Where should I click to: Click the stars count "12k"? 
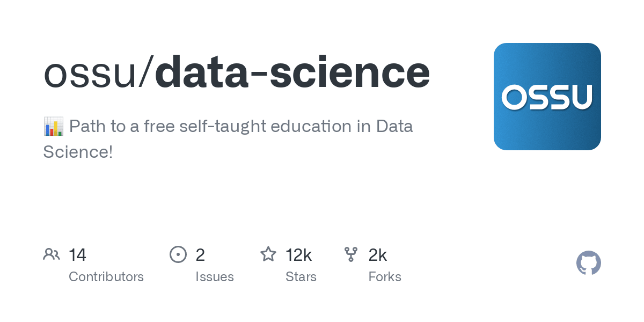click(298, 255)
